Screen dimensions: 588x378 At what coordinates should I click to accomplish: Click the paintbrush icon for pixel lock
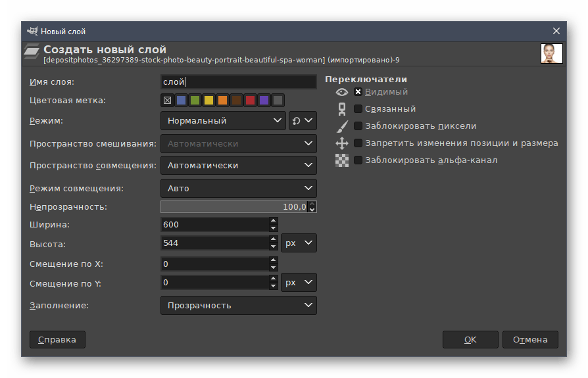[x=341, y=126]
